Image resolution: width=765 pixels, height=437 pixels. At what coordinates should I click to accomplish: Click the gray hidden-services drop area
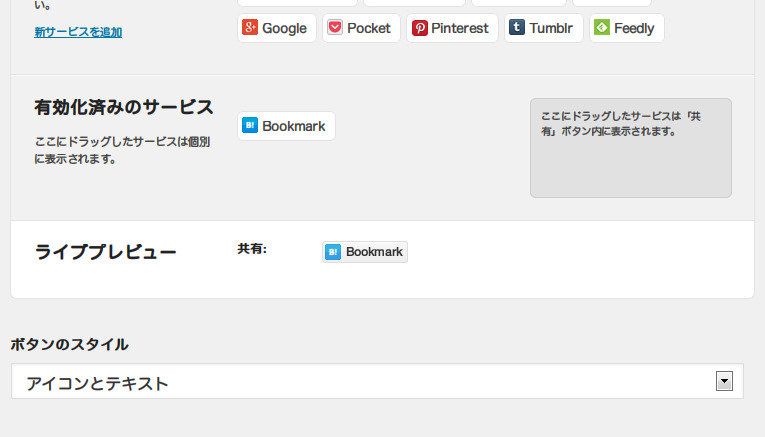point(630,160)
